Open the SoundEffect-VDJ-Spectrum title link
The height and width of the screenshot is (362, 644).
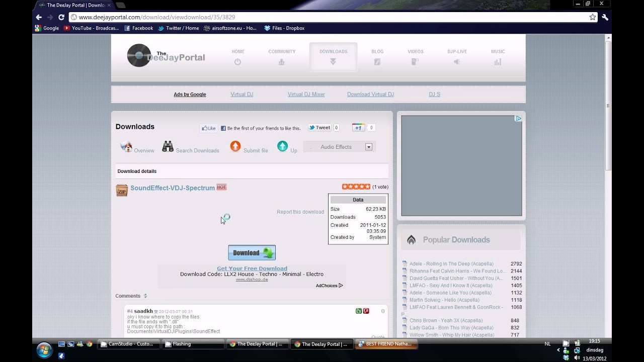[x=173, y=188]
